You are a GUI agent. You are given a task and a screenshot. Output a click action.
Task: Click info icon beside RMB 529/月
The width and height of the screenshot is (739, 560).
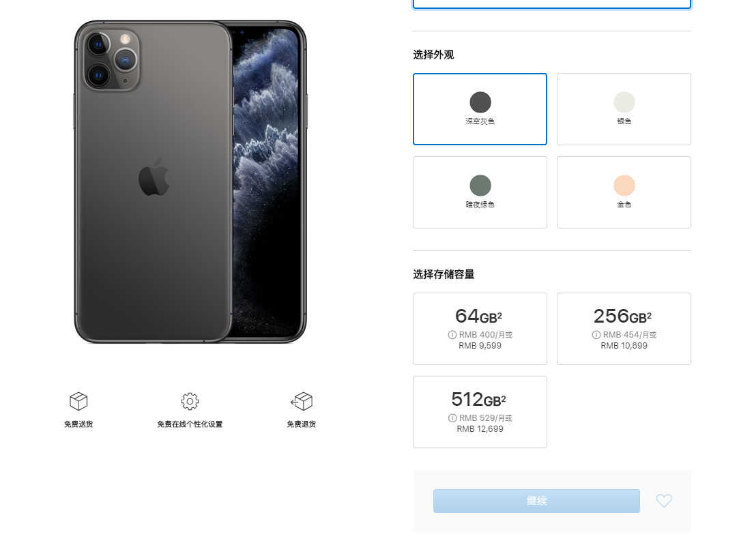452,417
